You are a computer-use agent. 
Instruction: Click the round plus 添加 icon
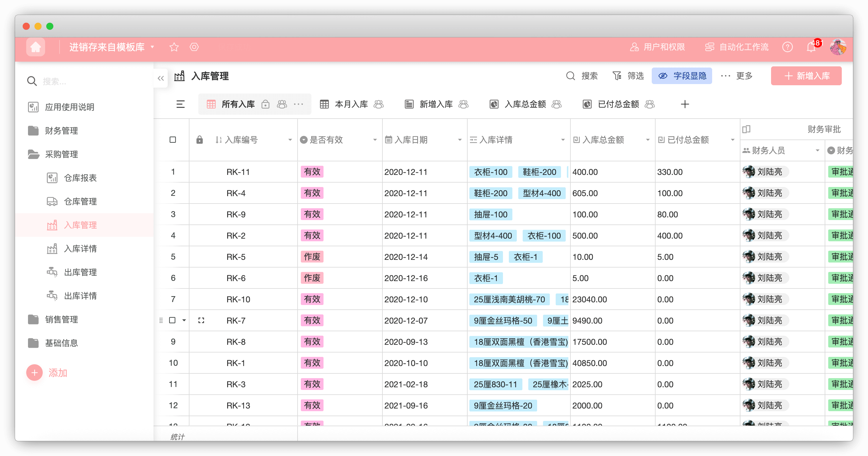point(34,373)
